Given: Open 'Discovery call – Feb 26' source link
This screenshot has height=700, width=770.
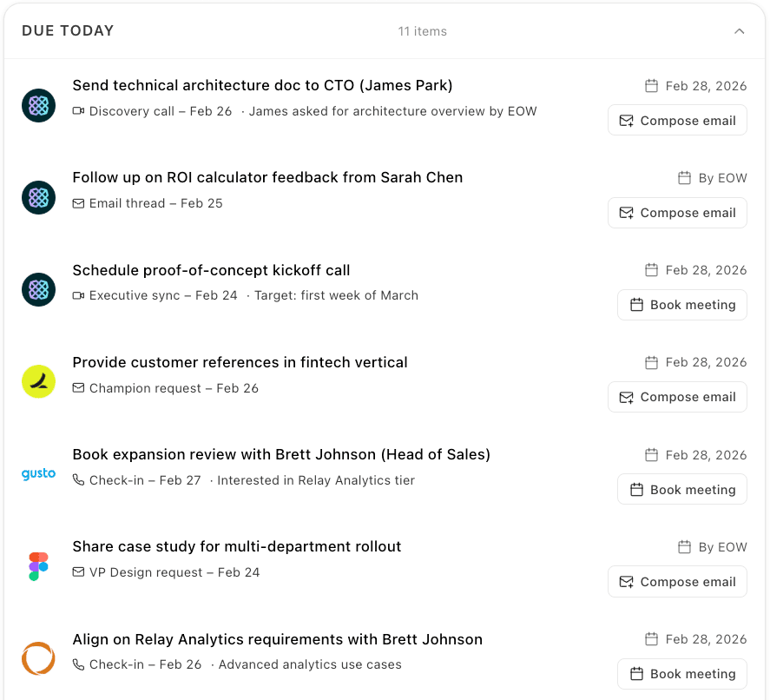Looking at the screenshot, I should point(152,111).
